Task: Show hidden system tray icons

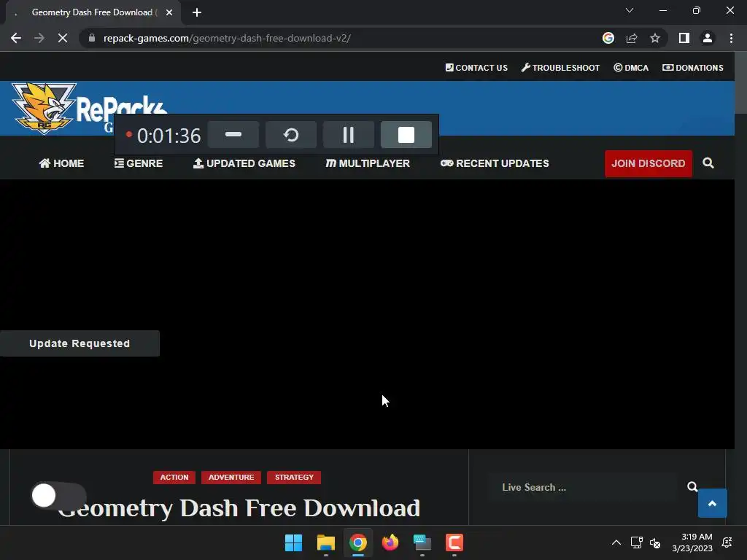Action: 616,542
